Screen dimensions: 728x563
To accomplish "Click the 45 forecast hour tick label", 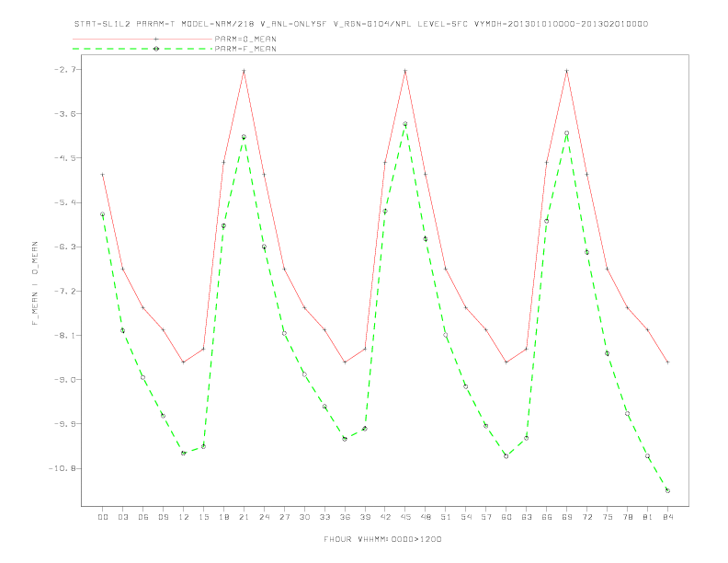I will pyautogui.click(x=405, y=517).
